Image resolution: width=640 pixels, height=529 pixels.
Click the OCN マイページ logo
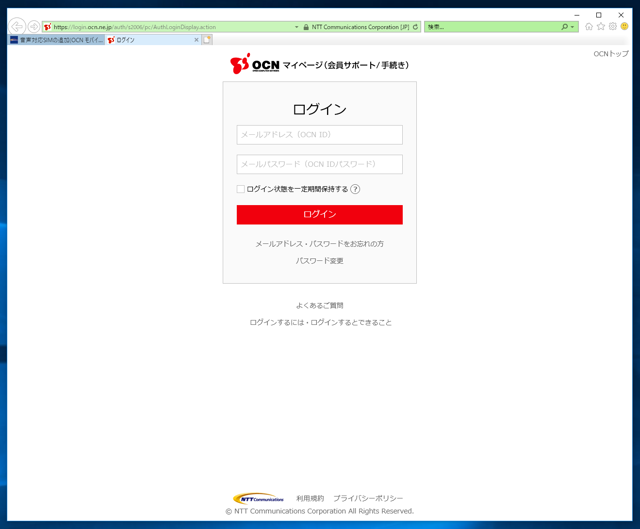click(319, 64)
